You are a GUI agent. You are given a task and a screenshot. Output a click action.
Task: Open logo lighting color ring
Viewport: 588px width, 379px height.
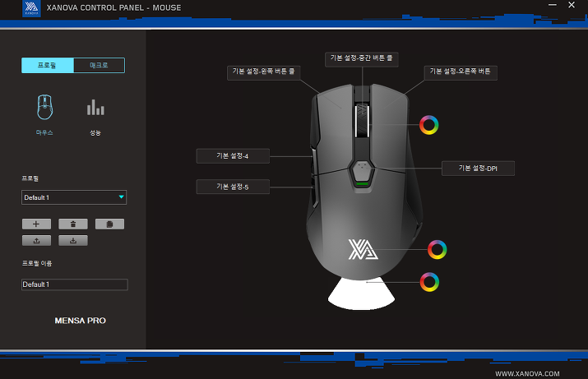pyautogui.click(x=438, y=250)
